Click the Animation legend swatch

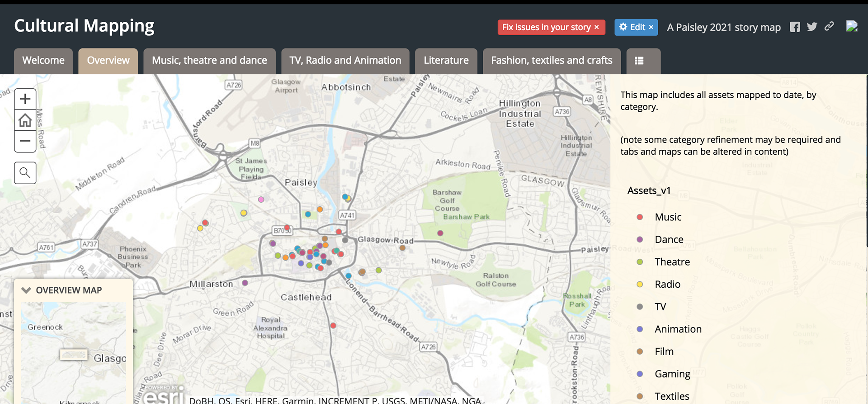(640, 329)
